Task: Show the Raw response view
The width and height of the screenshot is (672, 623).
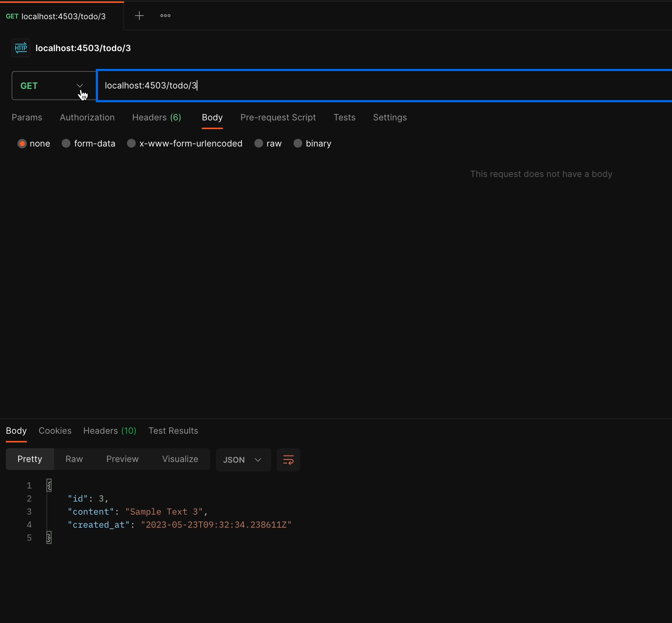Action: (74, 459)
